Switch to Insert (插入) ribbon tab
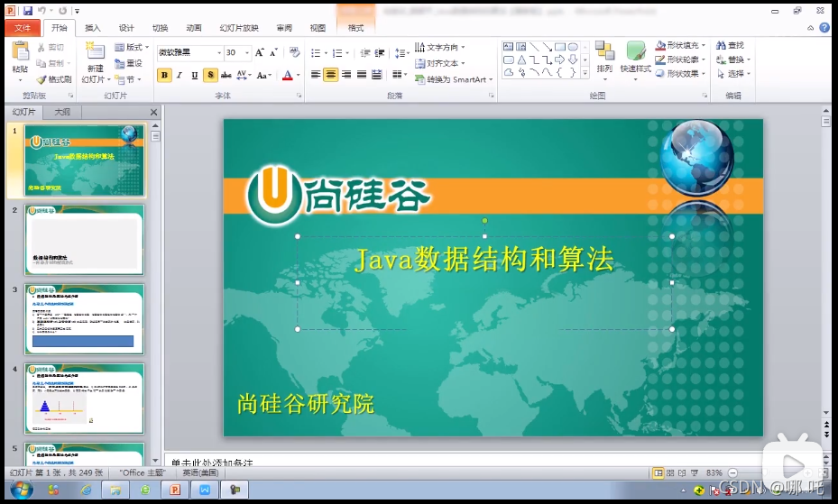838x504 pixels. click(92, 28)
